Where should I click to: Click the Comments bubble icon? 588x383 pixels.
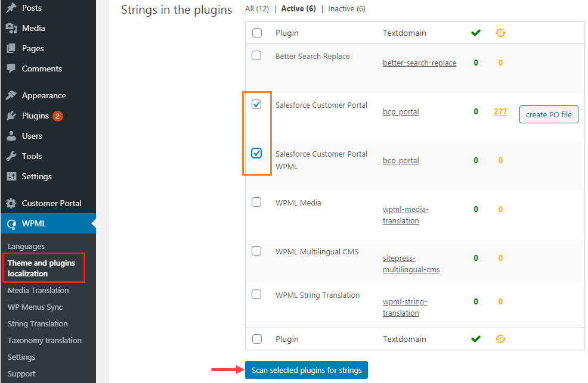pos(11,68)
